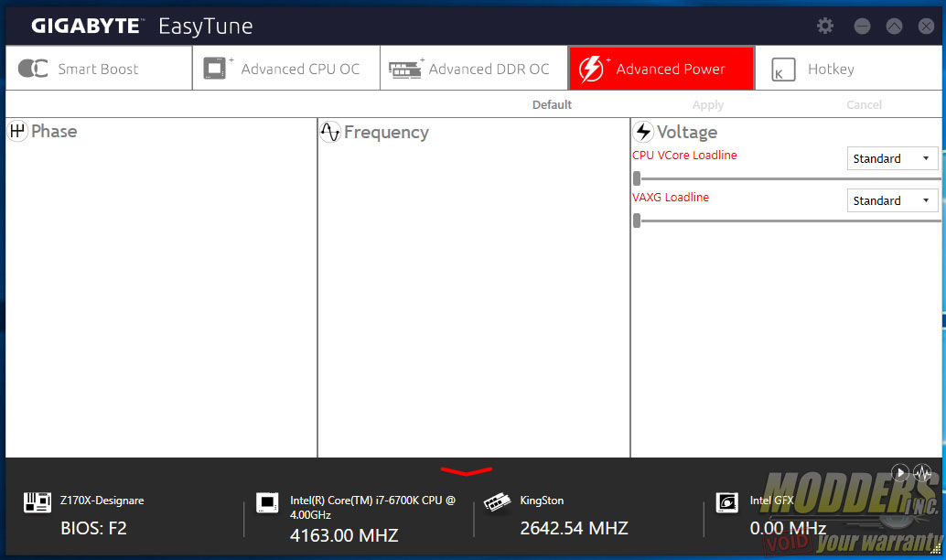Click the CPU VCore Loadline slider handle
This screenshot has width=946, height=560.
click(x=637, y=178)
